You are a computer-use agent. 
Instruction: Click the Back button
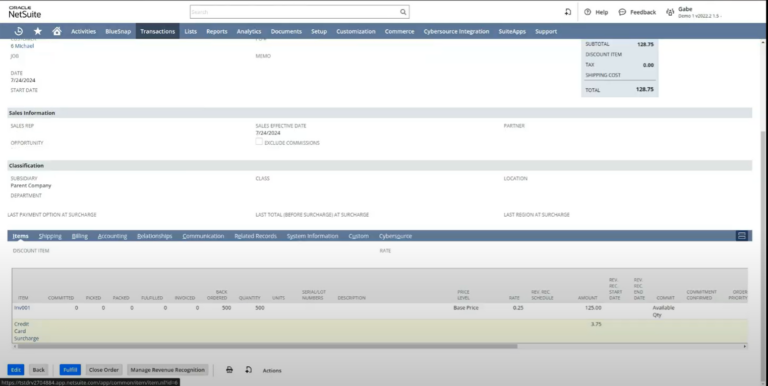coord(38,370)
